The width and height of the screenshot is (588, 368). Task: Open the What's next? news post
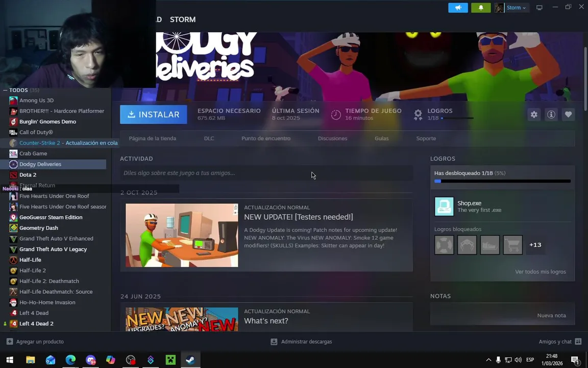point(266,321)
